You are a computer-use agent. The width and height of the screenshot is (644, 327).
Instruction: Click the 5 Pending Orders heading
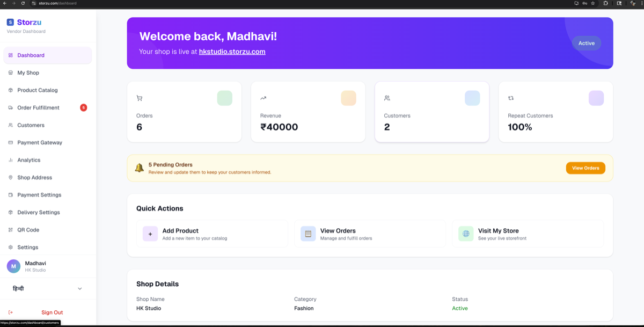[x=171, y=165]
